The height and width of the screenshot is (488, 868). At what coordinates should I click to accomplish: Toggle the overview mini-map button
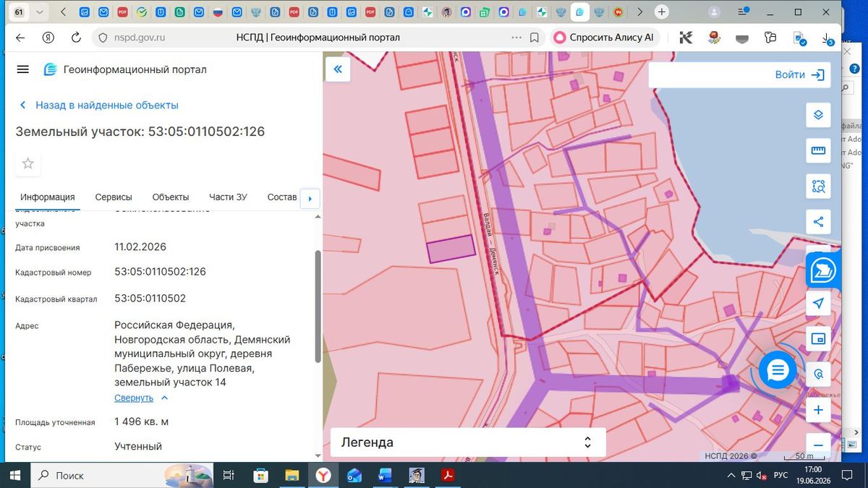point(818,338)
